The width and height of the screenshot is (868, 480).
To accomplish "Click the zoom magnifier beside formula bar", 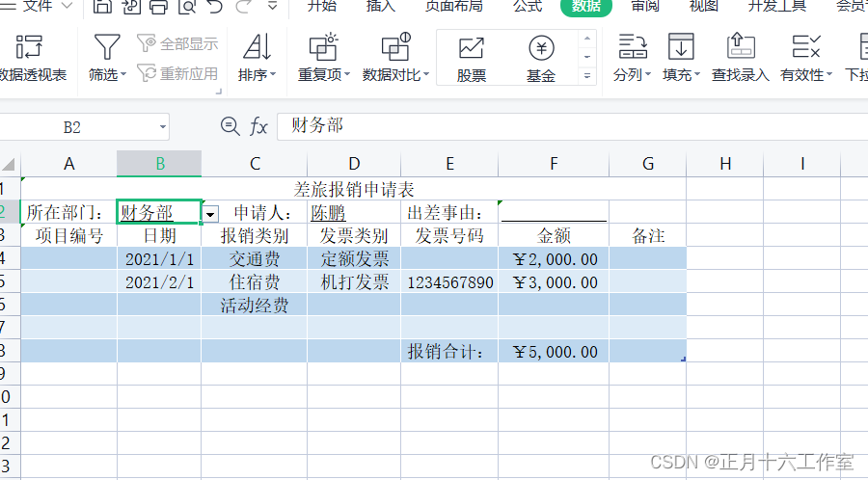I will click(x=230, y=126).
